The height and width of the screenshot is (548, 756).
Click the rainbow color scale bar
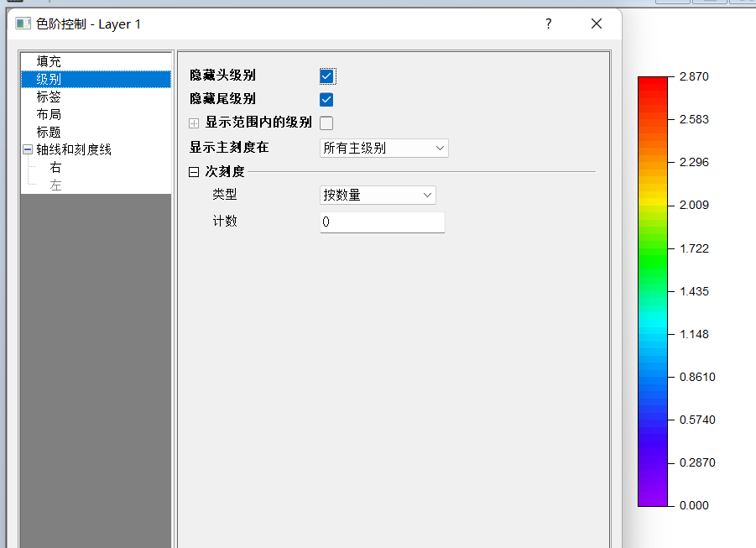click(x=653, y=291)
